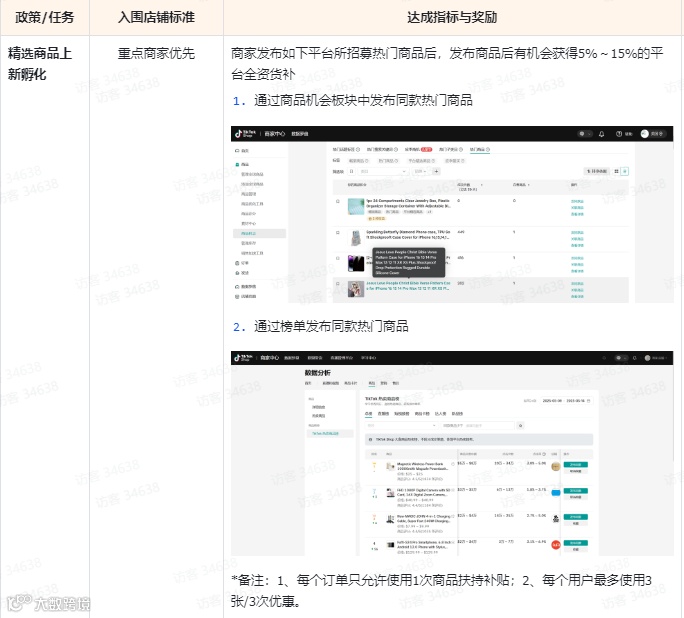Switch to grid view in the product opportunity list
The height and width of the screenshot is (618, 684).
pyautogui.click(x=616, y=171)
